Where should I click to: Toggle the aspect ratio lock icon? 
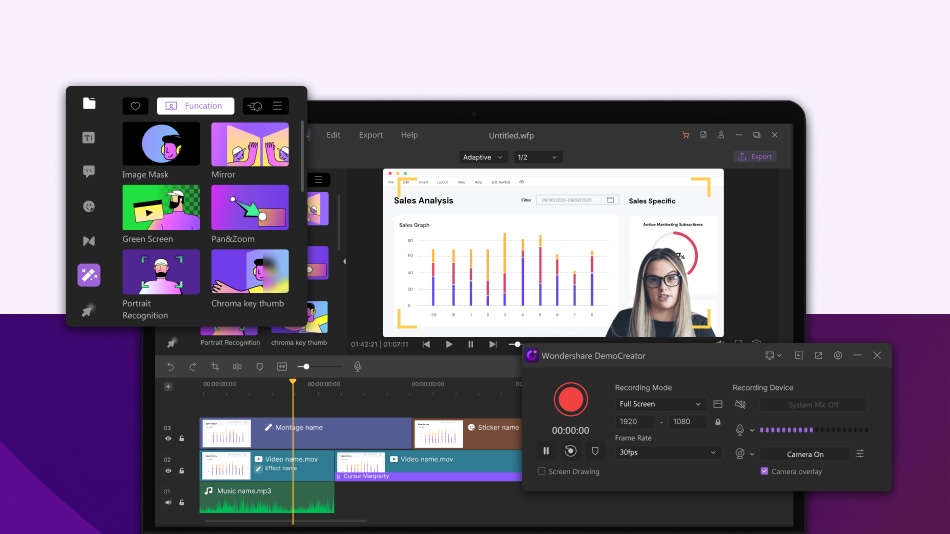(718, 421)
